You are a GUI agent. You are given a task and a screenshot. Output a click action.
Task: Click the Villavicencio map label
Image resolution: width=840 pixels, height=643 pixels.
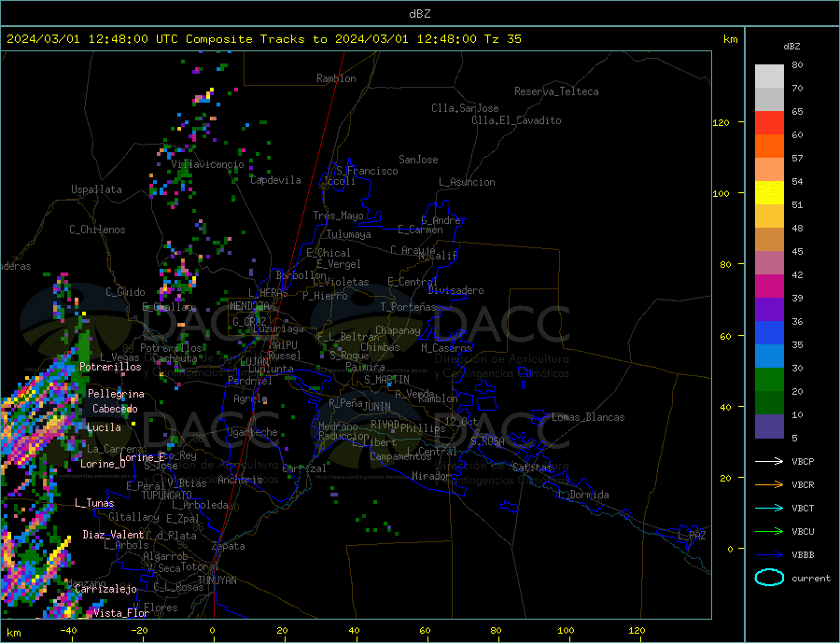(x=207, y=164)
